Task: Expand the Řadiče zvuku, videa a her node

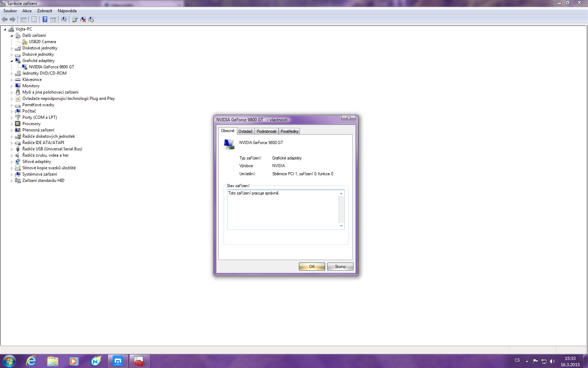Action: (x=12, y=156)
